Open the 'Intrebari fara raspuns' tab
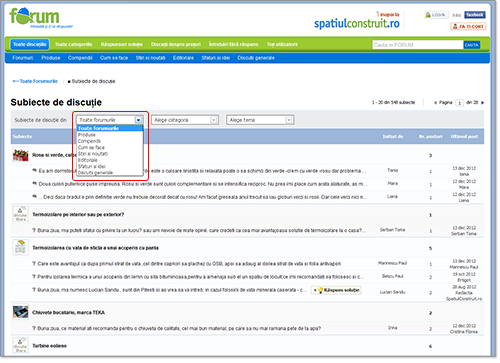500x363 pixels. (233, 44)
